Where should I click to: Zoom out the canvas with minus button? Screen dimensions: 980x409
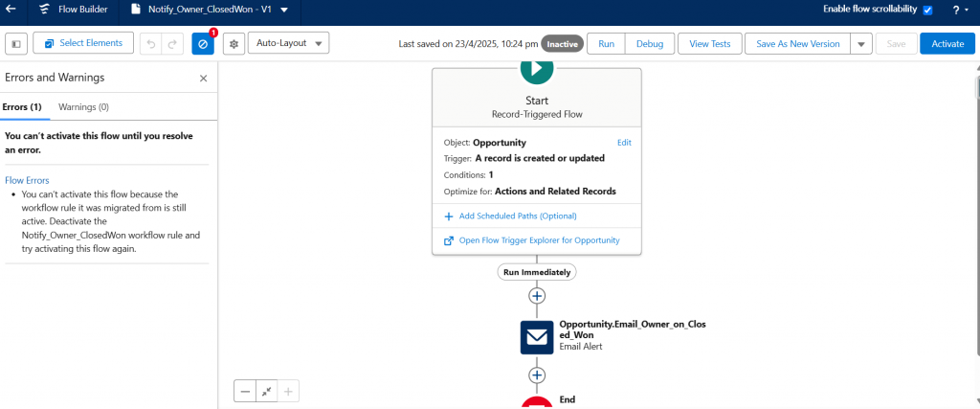[x=246, y=391]
